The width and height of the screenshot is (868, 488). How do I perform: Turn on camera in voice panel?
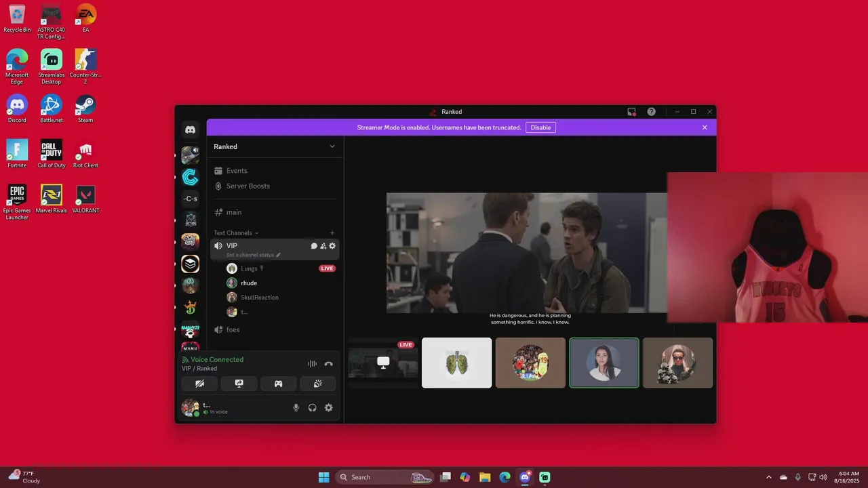[x=199, y=384]
